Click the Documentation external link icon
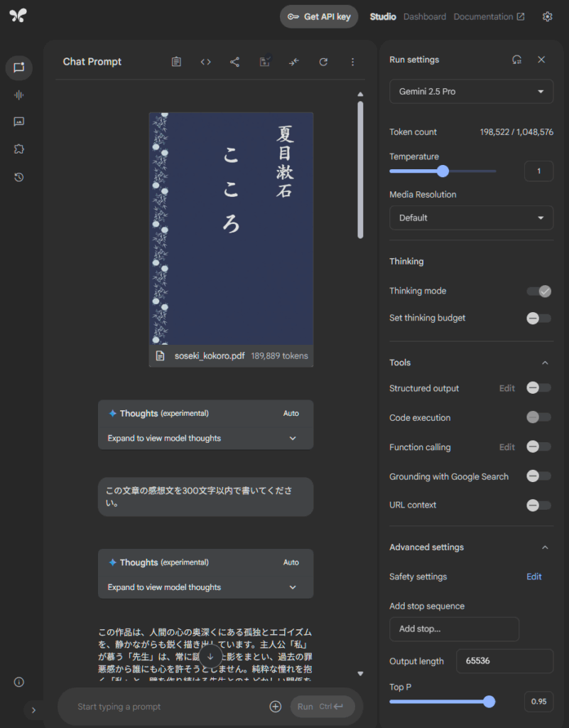 (x=521, y=17)
